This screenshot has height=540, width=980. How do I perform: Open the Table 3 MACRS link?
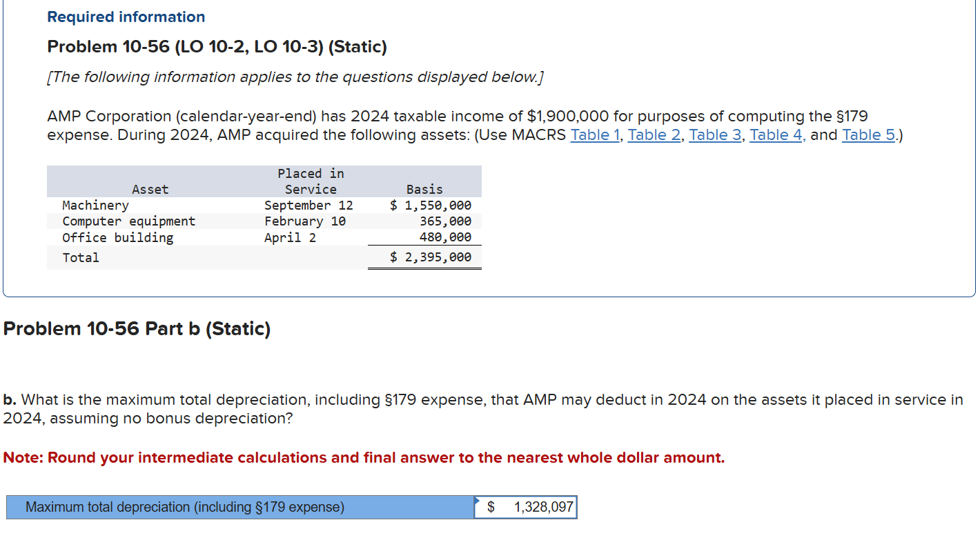pos(714,134)
